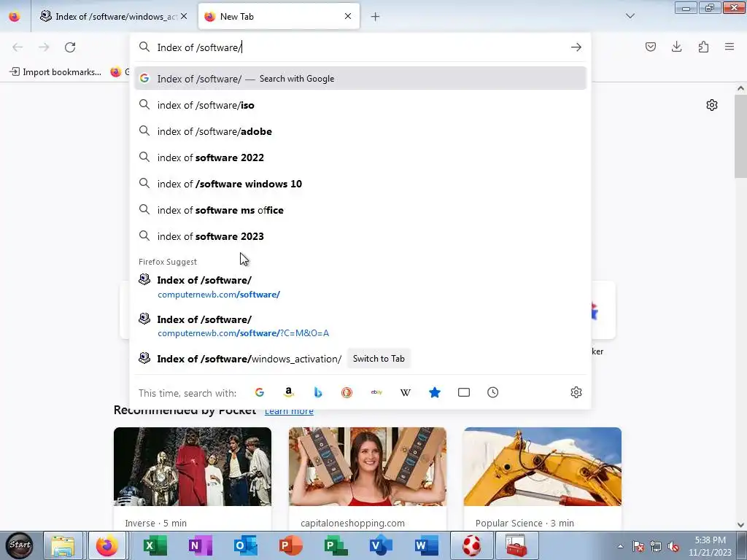Click Import bookmarks in the bookmarks toolbar
This screenshot has height=560, width=747.
[x=55, y=72]
